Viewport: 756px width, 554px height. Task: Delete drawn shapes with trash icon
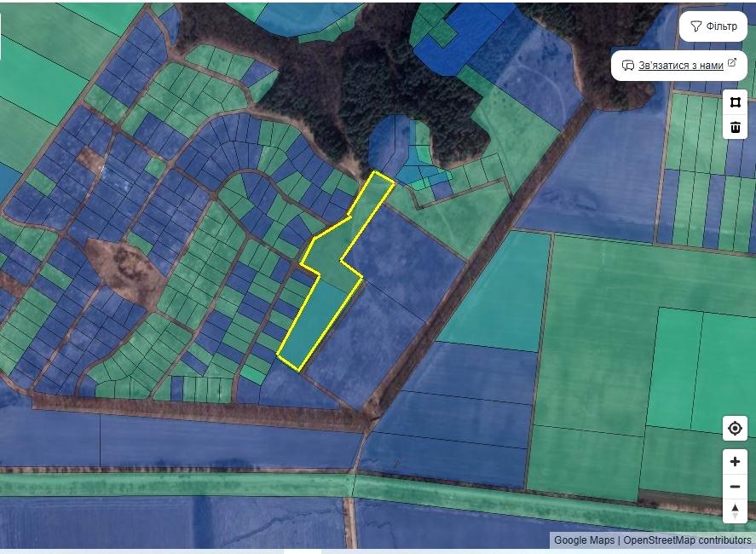pyautogui.click(x=735, y=128)
